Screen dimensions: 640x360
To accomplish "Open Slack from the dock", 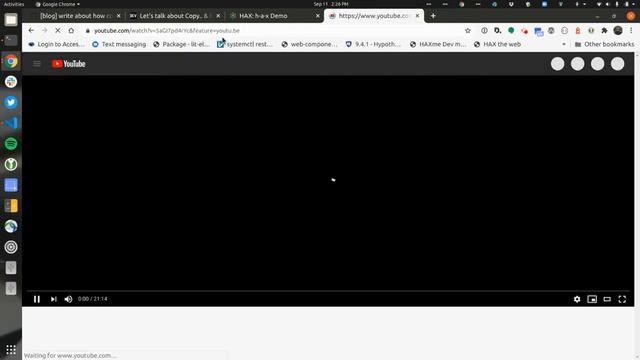I will (x=11, y=82).
